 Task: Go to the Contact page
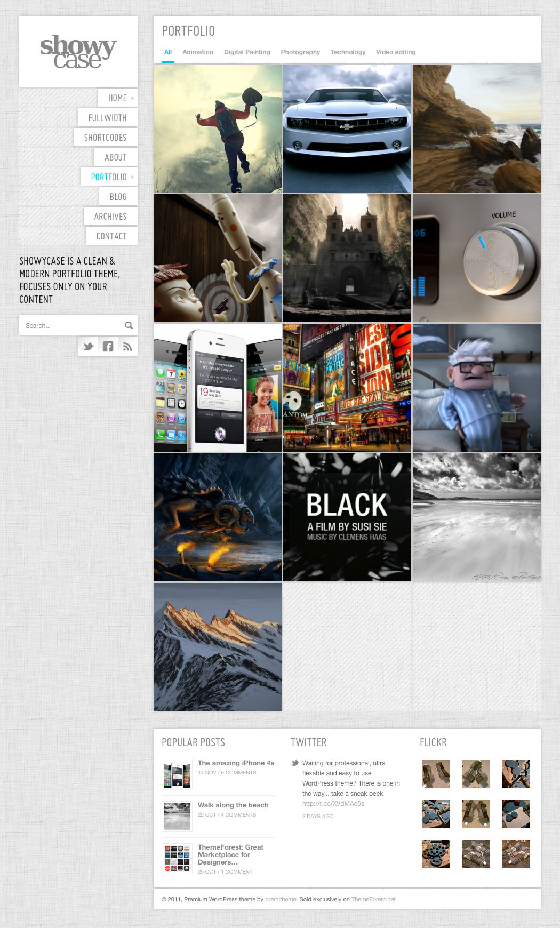coord(111,236)
